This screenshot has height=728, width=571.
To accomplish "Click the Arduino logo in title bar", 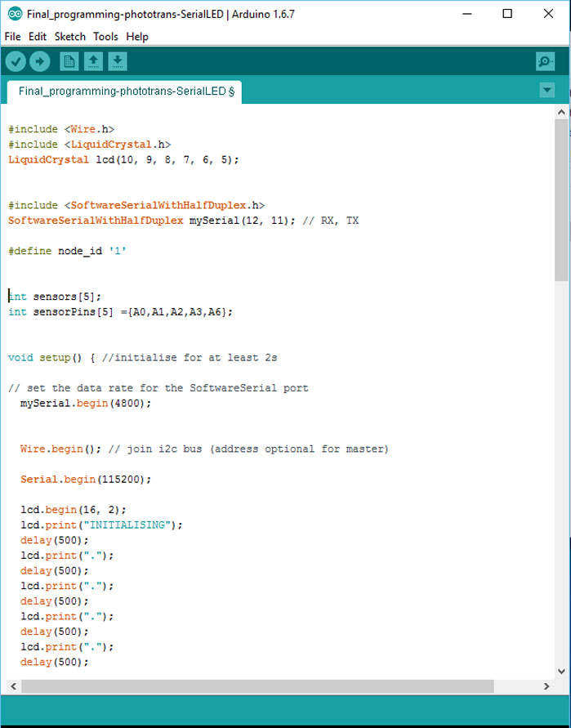I will point(15,14).
